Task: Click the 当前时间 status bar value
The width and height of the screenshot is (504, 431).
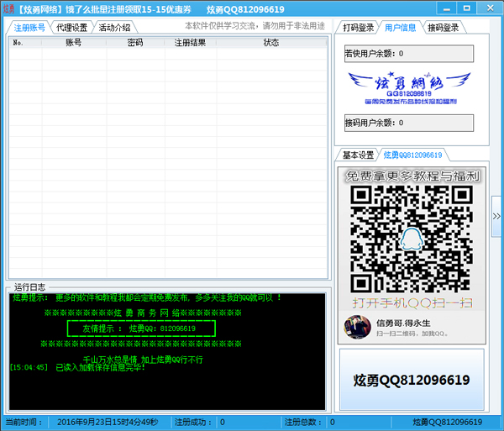Action: click(x=108, y=422)
